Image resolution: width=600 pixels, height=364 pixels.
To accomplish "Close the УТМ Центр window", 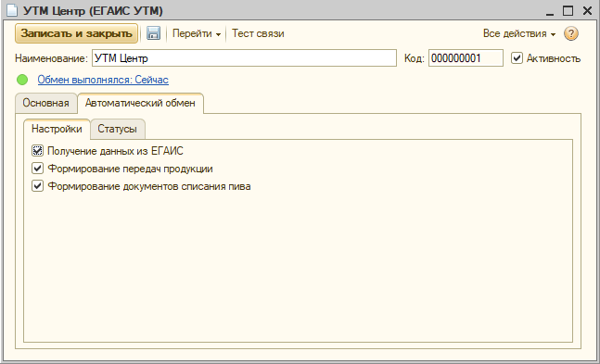I will (x=587, y=11).
